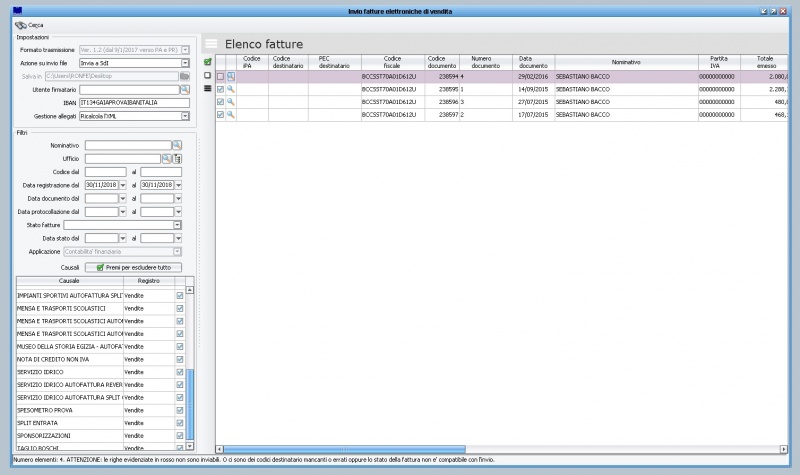Expand the Azione su invio file dropdown
Image resolution: width=800 pixels, height=475 pixels.
click(185, 62)
